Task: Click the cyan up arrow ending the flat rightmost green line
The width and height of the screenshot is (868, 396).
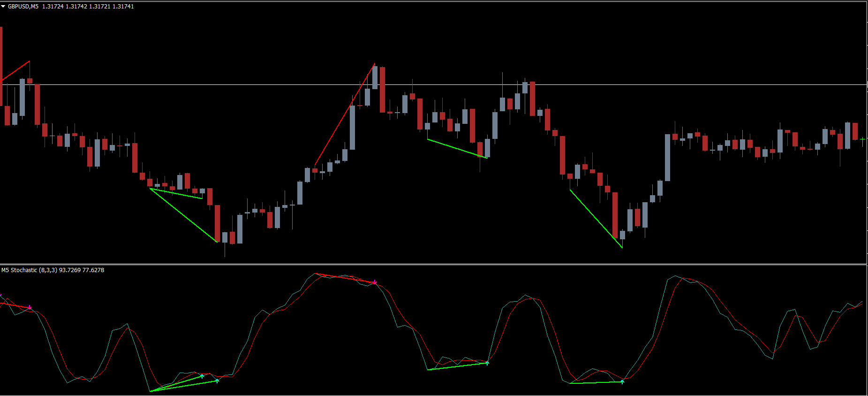Action: click(x=622, y=382)
